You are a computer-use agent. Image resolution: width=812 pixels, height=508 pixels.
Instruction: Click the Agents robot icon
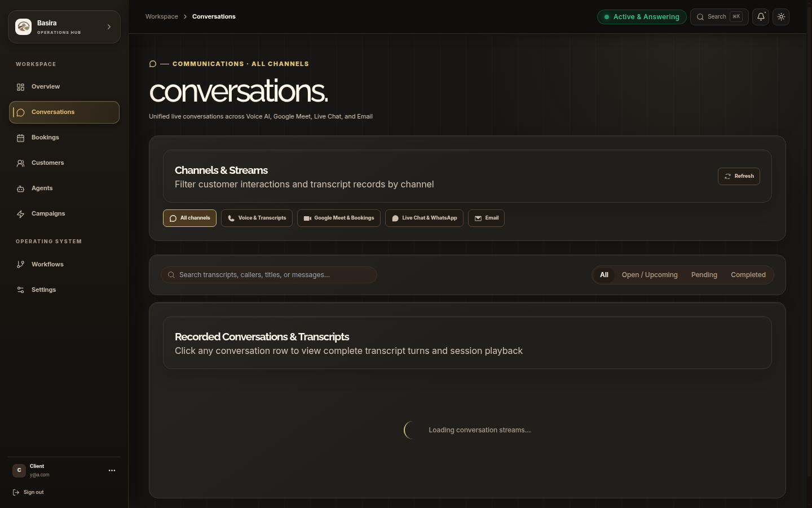pyautogui.click(x=21, y=189)
